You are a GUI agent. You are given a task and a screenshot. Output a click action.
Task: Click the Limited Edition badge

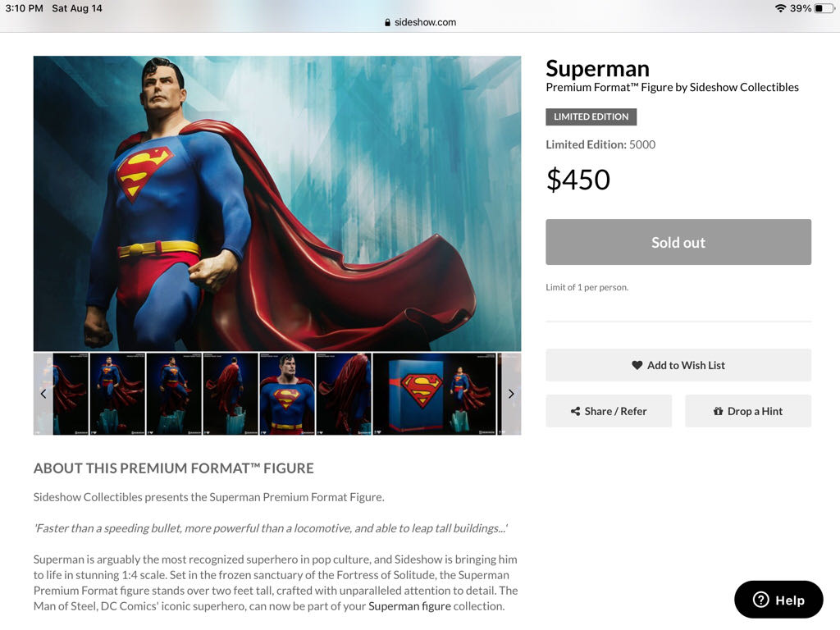(591, 116)
